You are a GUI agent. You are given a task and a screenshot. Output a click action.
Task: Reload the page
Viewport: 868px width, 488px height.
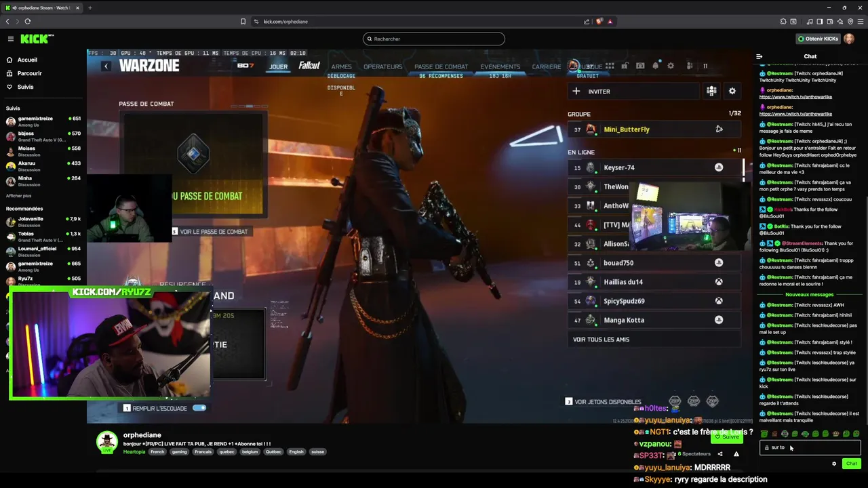(27, 21)
